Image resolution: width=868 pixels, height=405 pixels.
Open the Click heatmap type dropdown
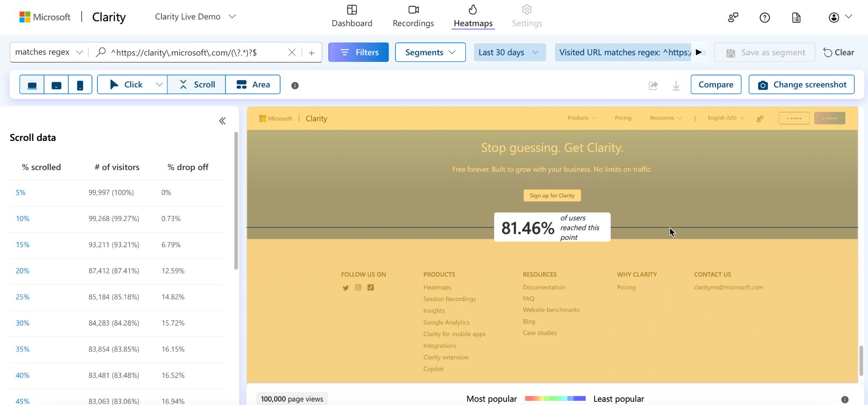(x=159, y=84)
